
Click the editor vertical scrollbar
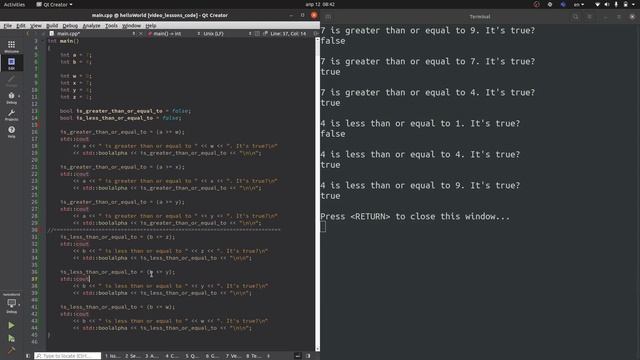click(x=318, y=194)
